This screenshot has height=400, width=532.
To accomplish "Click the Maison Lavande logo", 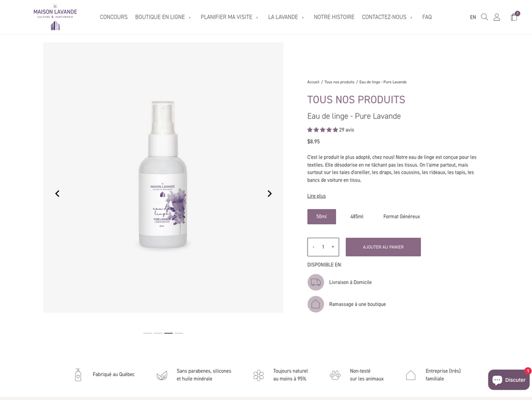I will [x=55, y=17].
